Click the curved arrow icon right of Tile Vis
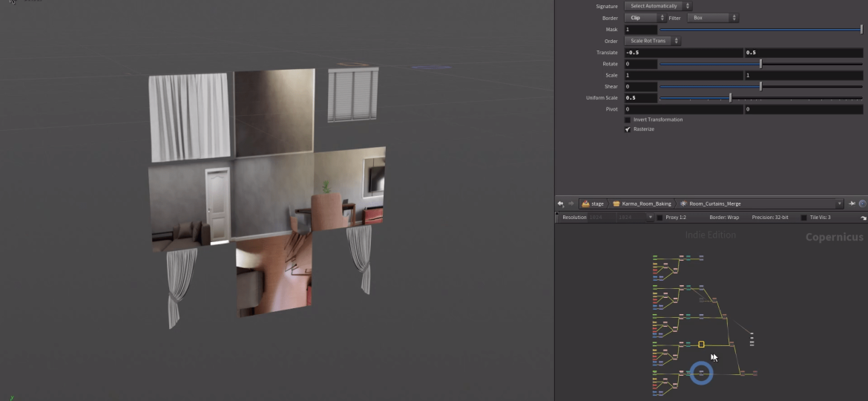Screen dimensions: 868x401 [863, 218]
